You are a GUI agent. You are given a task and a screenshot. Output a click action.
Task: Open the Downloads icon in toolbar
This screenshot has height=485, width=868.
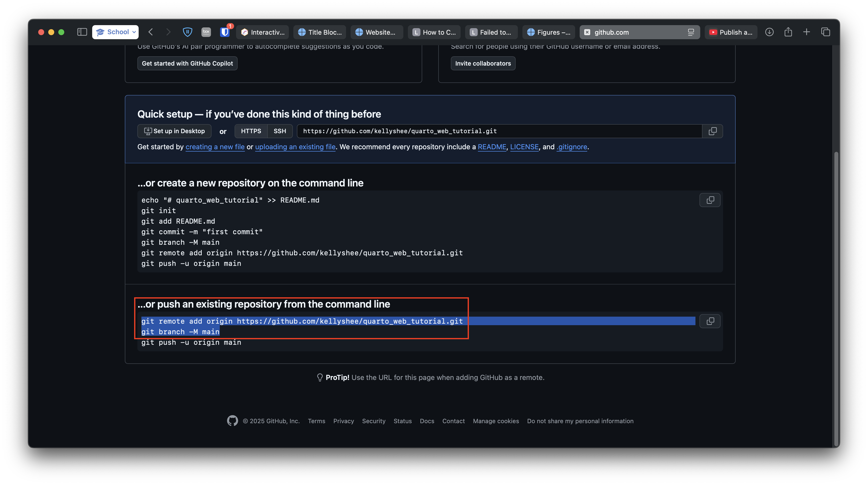pyautogui.click(x=769, y=32)
